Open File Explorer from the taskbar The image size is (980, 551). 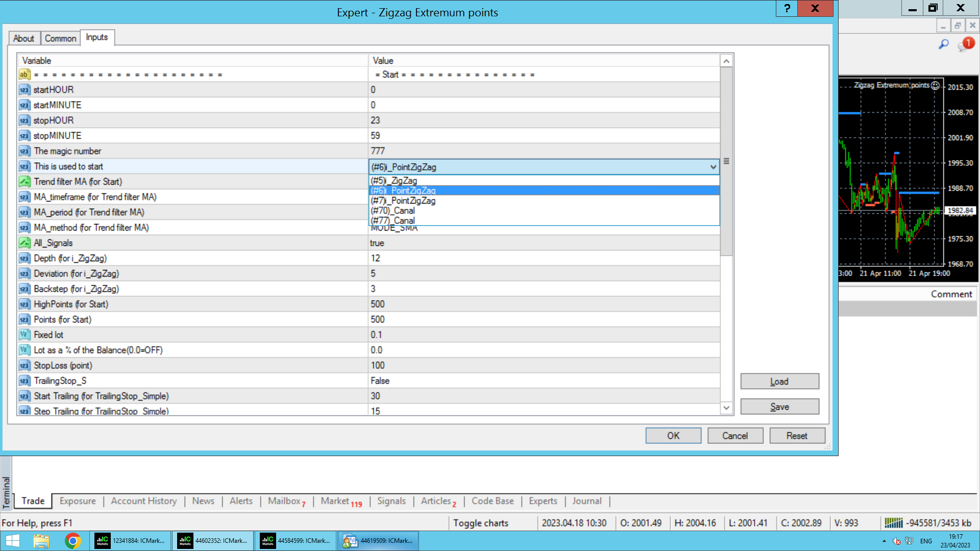41,541
